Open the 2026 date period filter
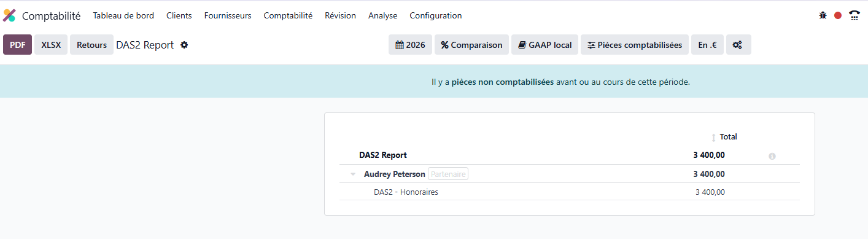 [x=410, y=45]
